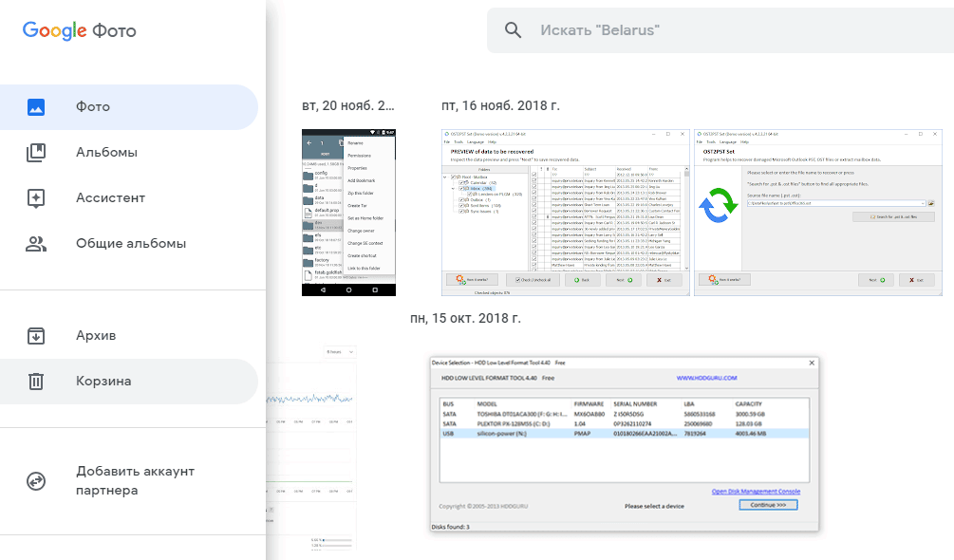Screen dimensions: 954x560
Task: Click the Архив download-box icon
Action: [x=36, y=336]
